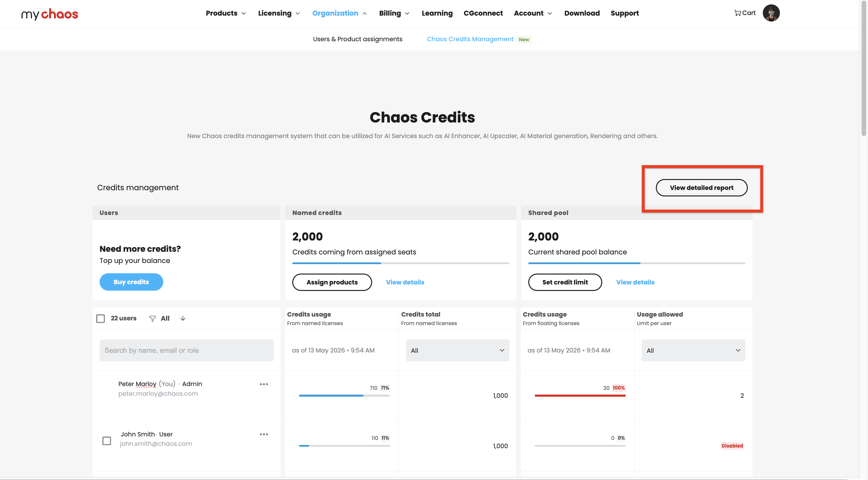Click the peter.marloy@chaos.com email
The height and width of the screenshot is (480, 868).
click(158, 393)
